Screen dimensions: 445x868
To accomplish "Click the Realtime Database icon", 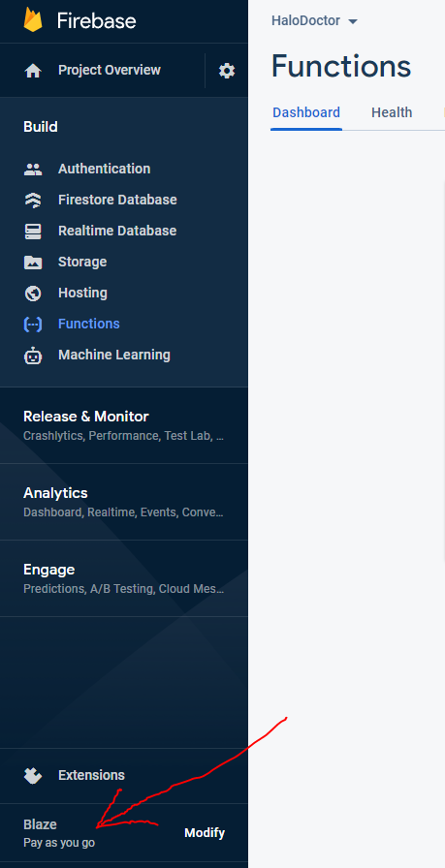I will click(x=33, y=231).
